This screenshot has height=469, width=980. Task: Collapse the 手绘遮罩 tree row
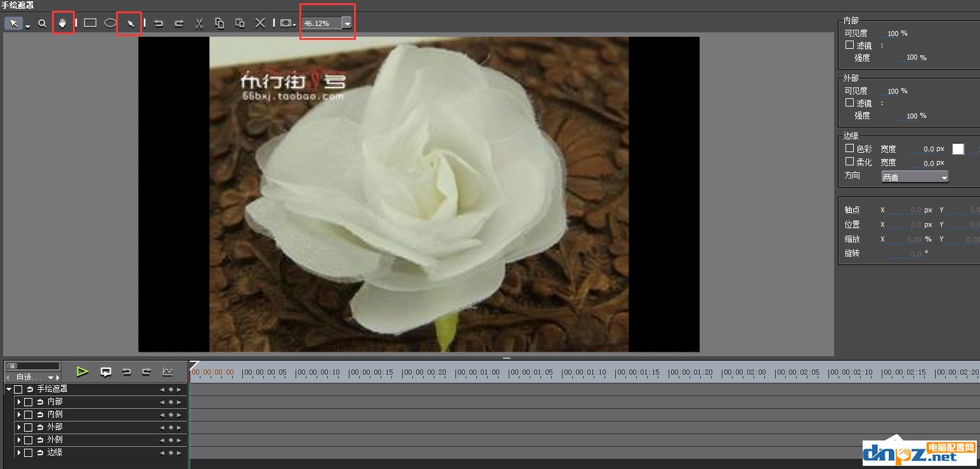[x=9, y=389]
